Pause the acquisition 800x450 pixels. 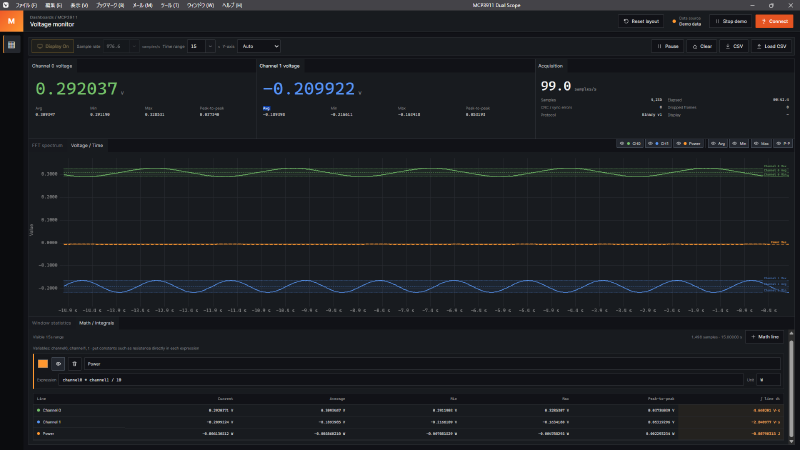(x=667, y=46)
